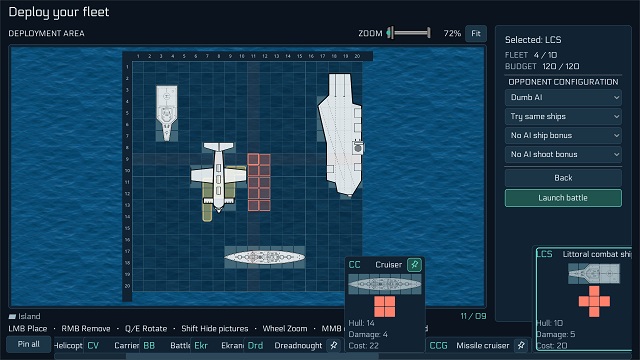This screenshot has width=640, height=360.
Task: Select the BB Battleship ship tab
Action: point(166,345)
